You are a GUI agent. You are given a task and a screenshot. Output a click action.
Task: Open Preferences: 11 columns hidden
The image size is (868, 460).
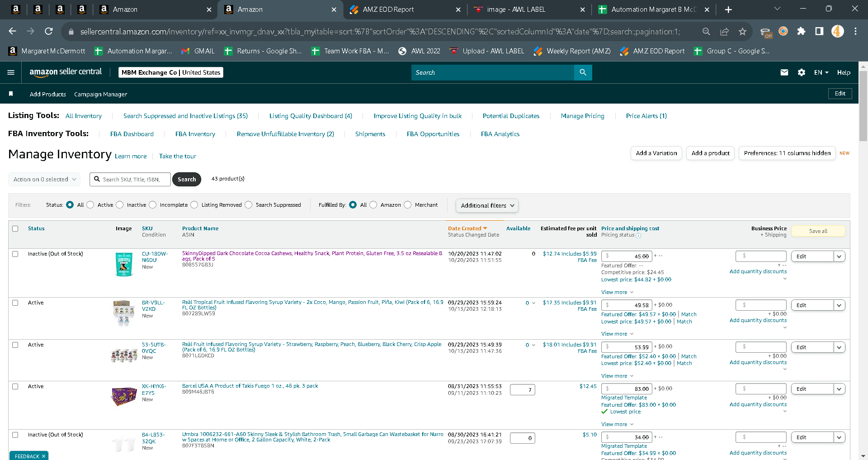tap(787, 153)
